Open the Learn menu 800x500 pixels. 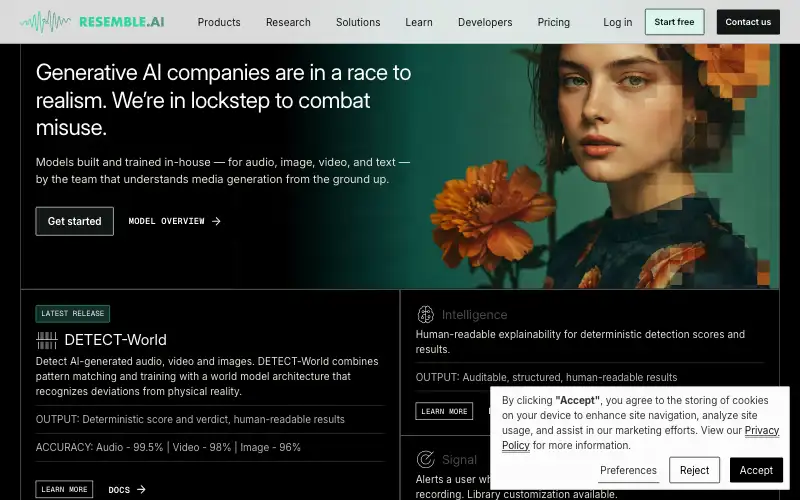click(419, 22)
